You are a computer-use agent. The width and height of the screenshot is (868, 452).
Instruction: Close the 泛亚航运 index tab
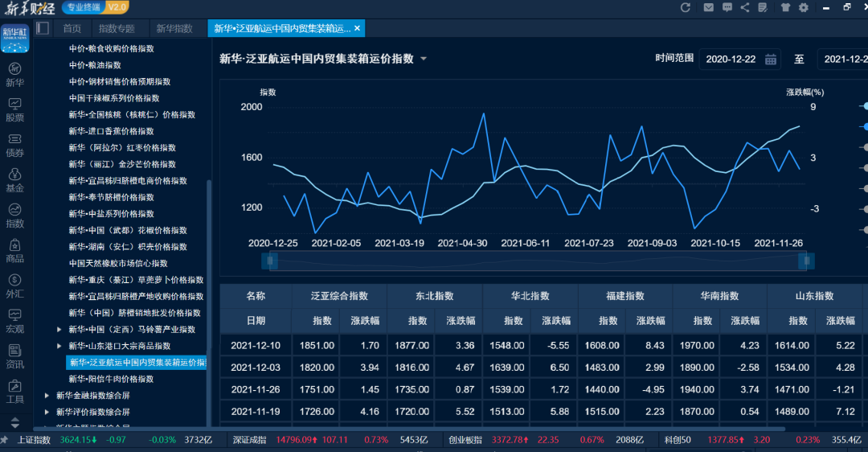(x=357, y=28)
